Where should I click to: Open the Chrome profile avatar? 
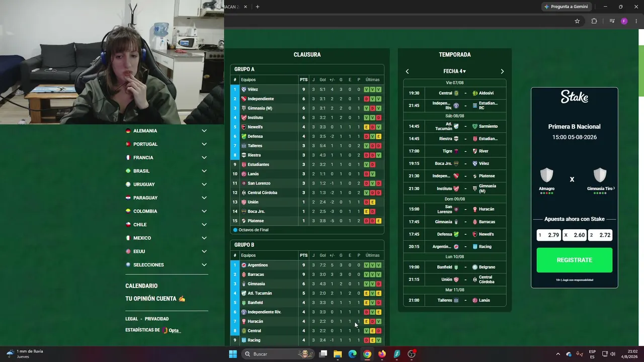point(624,21)
